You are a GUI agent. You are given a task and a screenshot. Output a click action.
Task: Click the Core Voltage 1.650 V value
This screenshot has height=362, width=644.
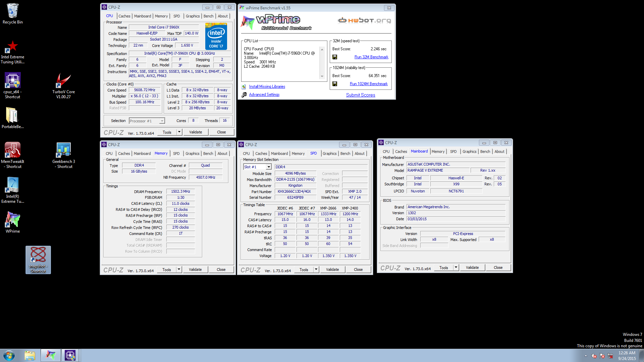(187, 46)
